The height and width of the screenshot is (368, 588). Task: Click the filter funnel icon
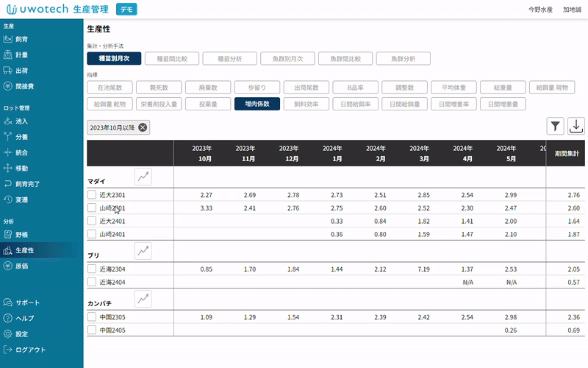[x=555, y=126]
